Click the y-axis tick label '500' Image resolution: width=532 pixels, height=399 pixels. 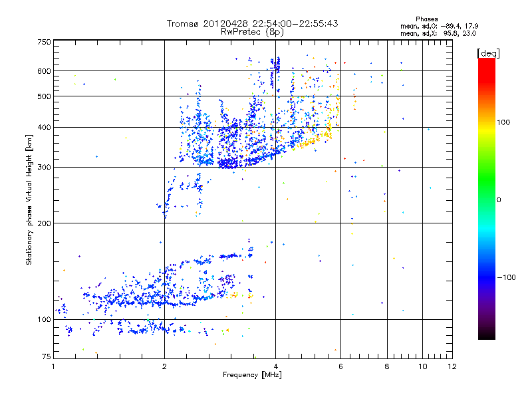45,96
